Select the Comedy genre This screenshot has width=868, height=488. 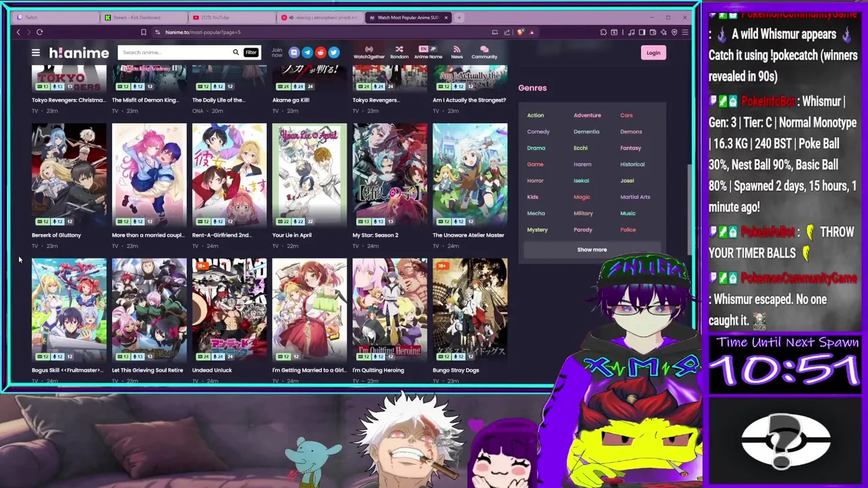tap(538, 131)
